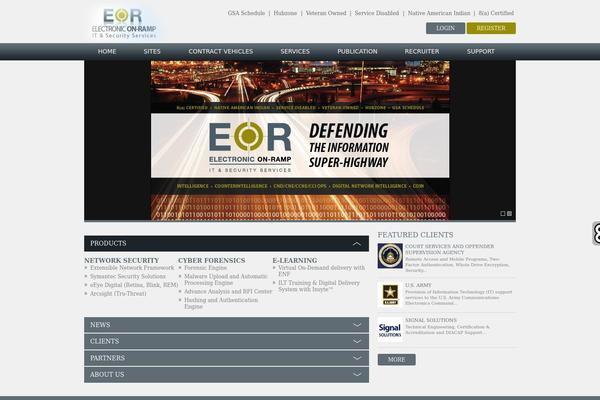Open the Publication menu item
Viewport: 600px width, 400px height.
[357, 51]
